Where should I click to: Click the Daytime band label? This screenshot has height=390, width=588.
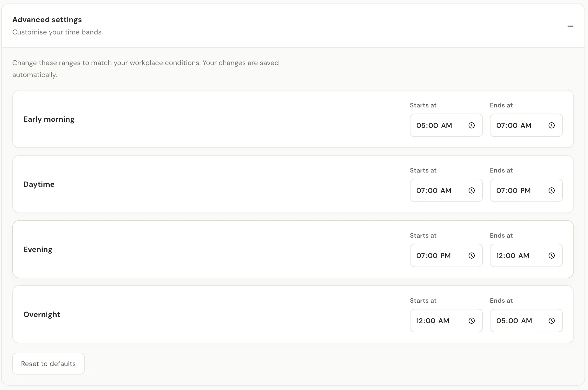[39, 184]
